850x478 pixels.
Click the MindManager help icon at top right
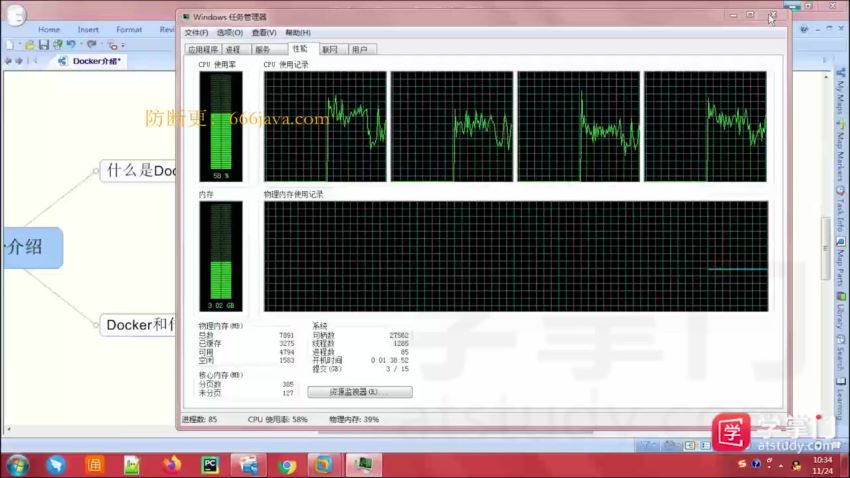click(x=804, y=29)
